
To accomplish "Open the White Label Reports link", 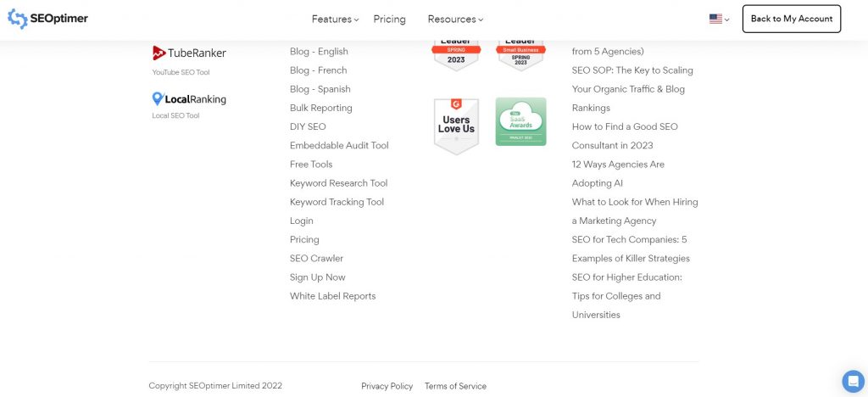I will [x=332, y=296].
